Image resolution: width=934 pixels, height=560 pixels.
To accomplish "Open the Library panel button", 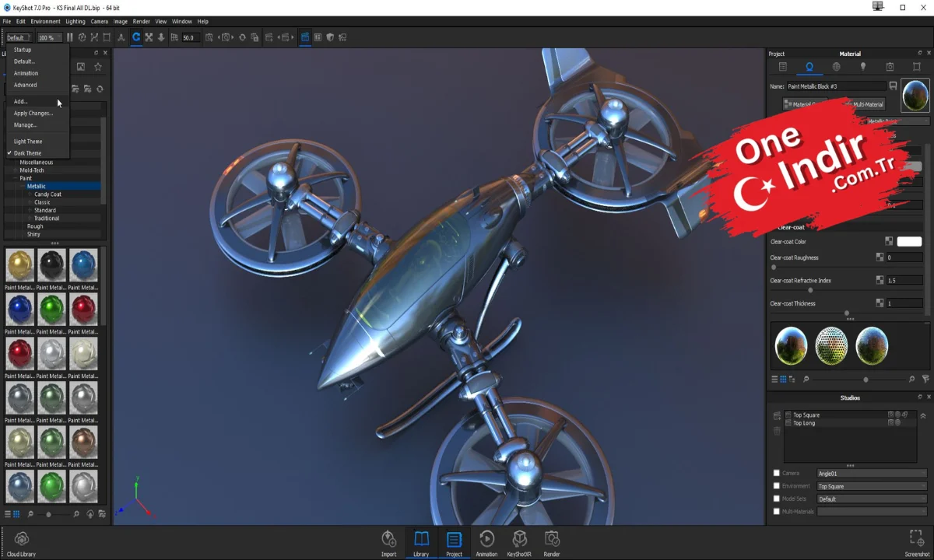I will [x=421, y=543].
